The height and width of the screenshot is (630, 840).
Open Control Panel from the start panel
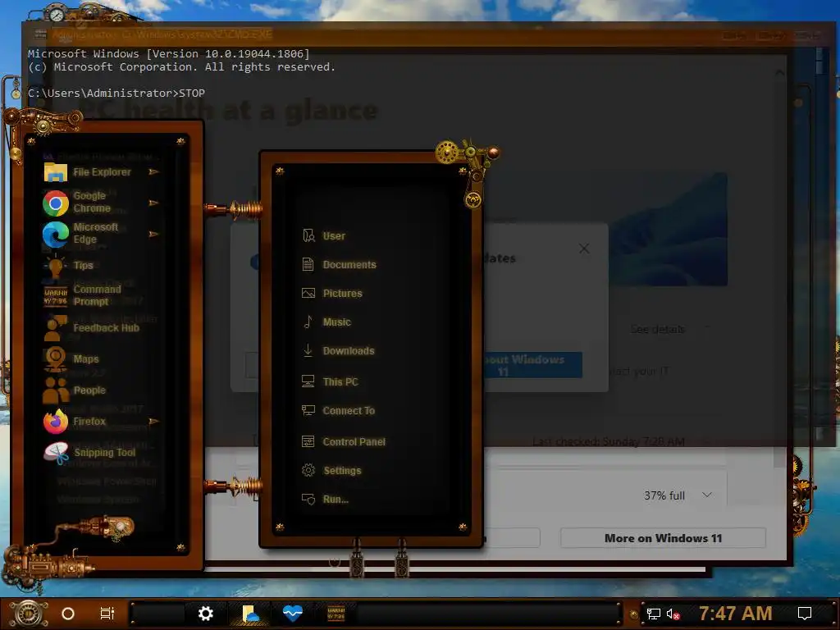pos(344,441)
